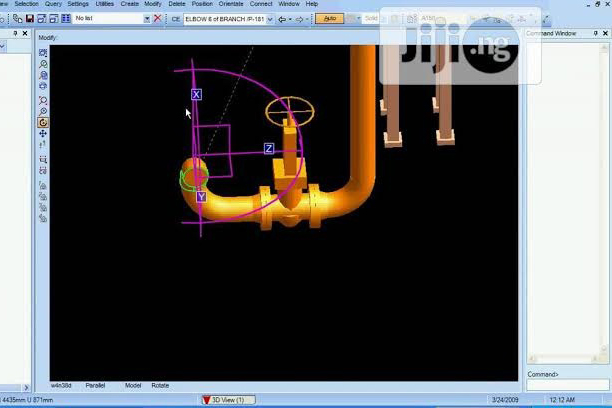This screenshot has height=408, width=612.
Task: Click the second clip-box icon
Action: click(43, 170)
